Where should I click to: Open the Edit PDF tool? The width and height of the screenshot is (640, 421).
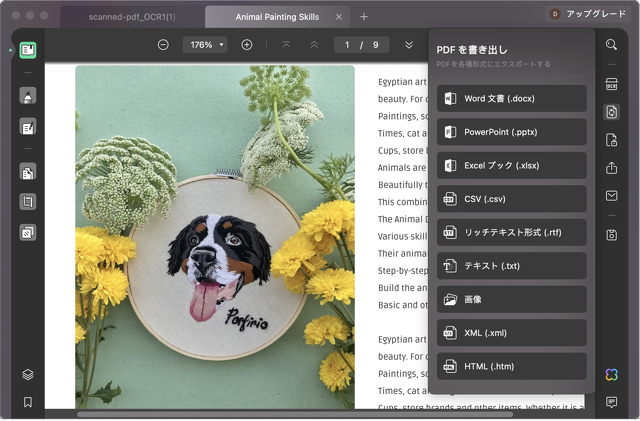28,127
